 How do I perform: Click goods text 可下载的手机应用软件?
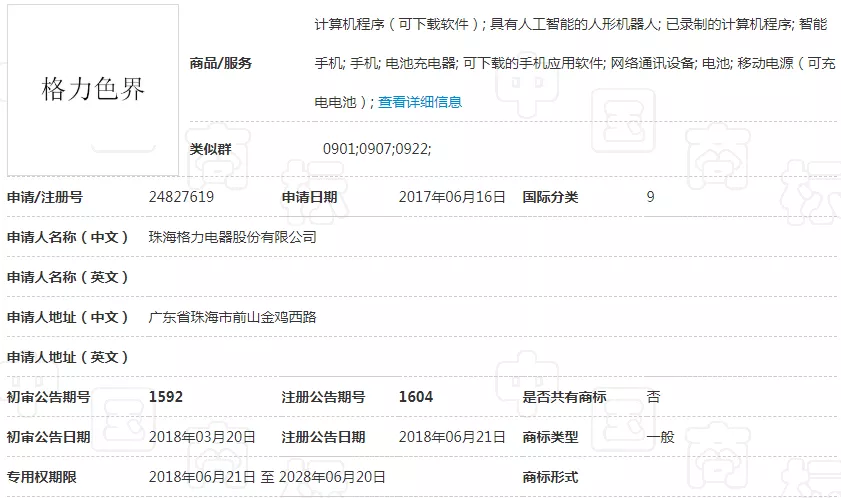(x=533, y=63)
